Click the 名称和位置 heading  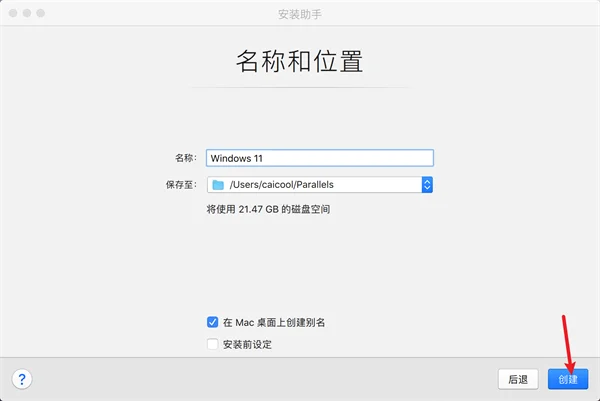300,61
